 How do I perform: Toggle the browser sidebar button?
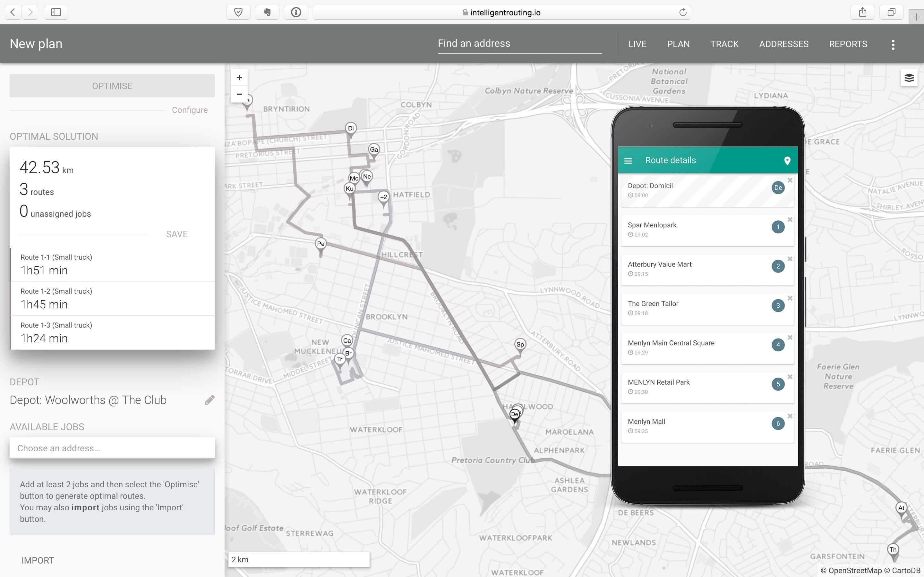point(56,12)
